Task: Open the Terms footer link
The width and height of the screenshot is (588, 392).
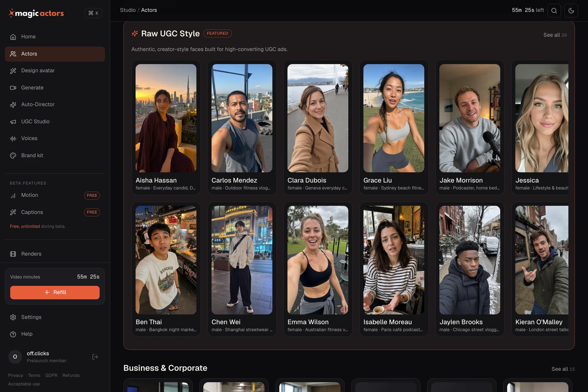Action: click(x=34, y=375)
